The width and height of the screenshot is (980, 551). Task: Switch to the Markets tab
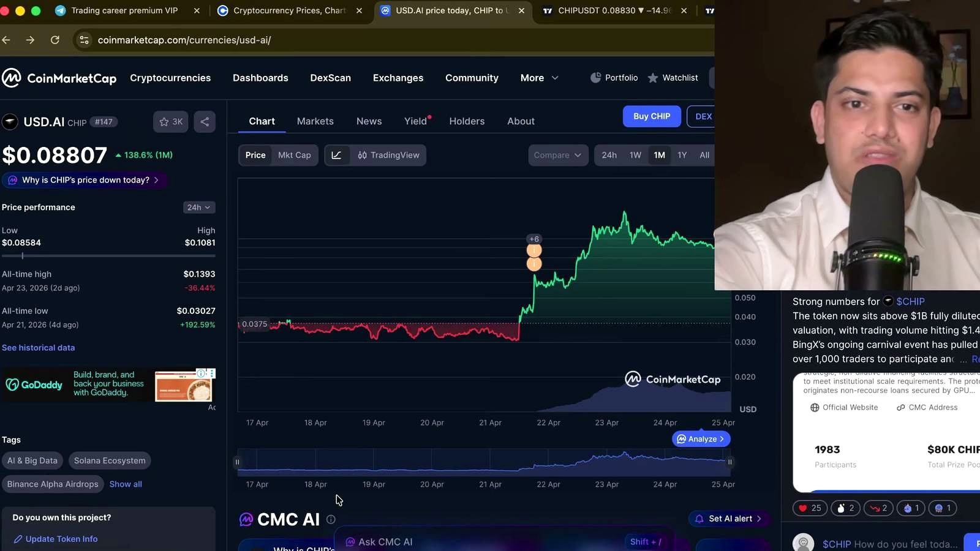tap(315, 121)
